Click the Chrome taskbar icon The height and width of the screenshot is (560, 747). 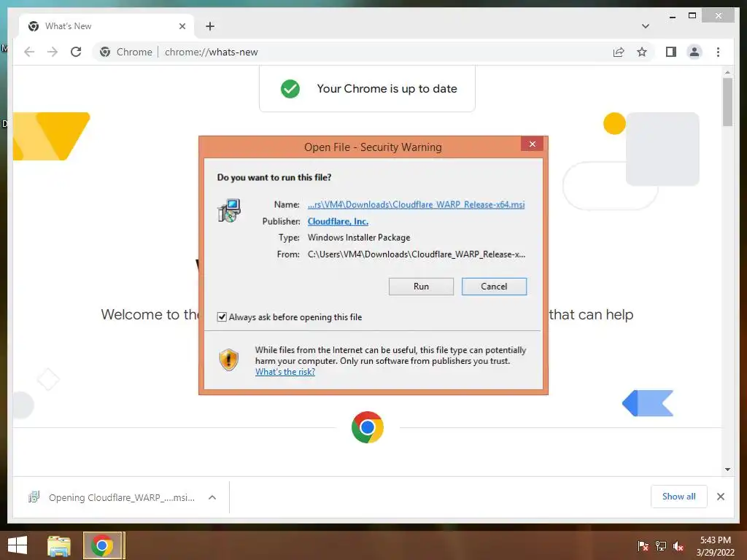pos(102,545)
